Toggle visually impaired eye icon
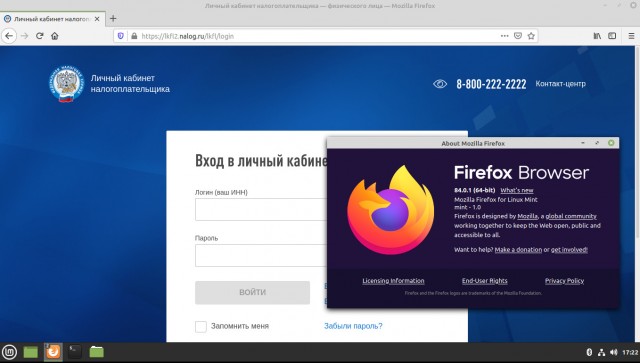This screenshot has height=363, width=640. pos(440,84)
